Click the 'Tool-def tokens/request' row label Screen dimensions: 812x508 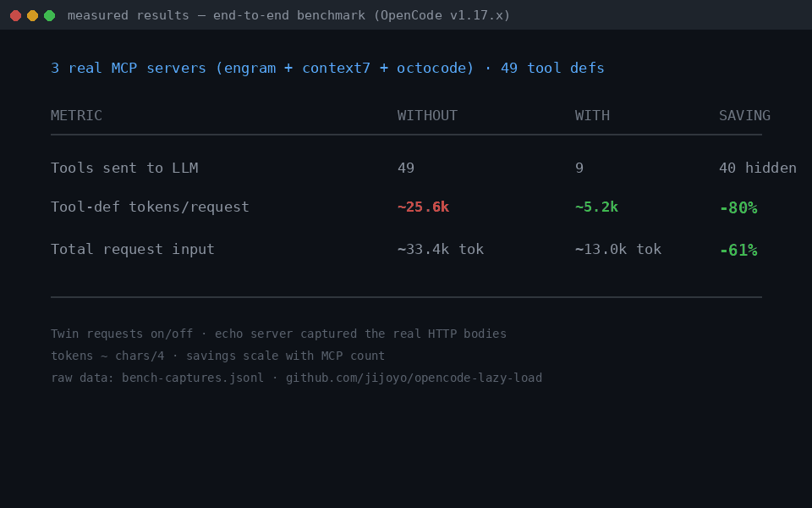point(151,207)
